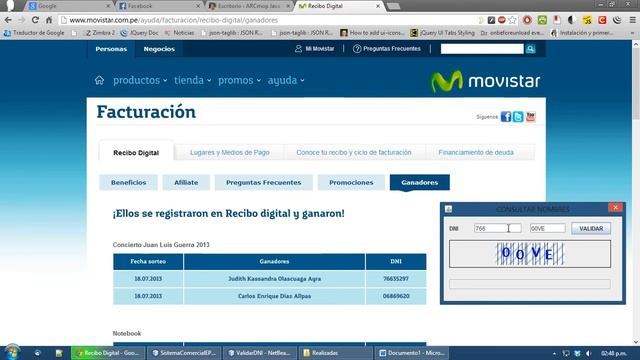Click the Preguntas Frecuentes question mark icon
Viewport: 640px width, 360px height.
click(357, 49)
